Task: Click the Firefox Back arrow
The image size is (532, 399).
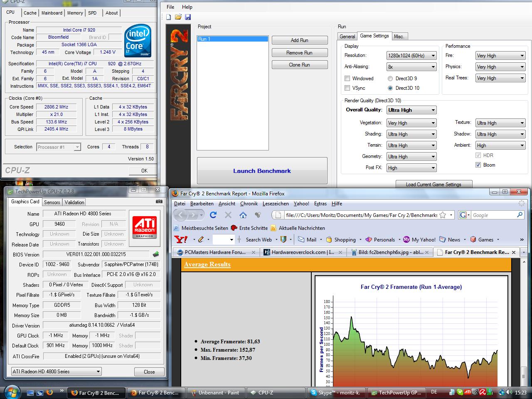Action: pos(181,215)
